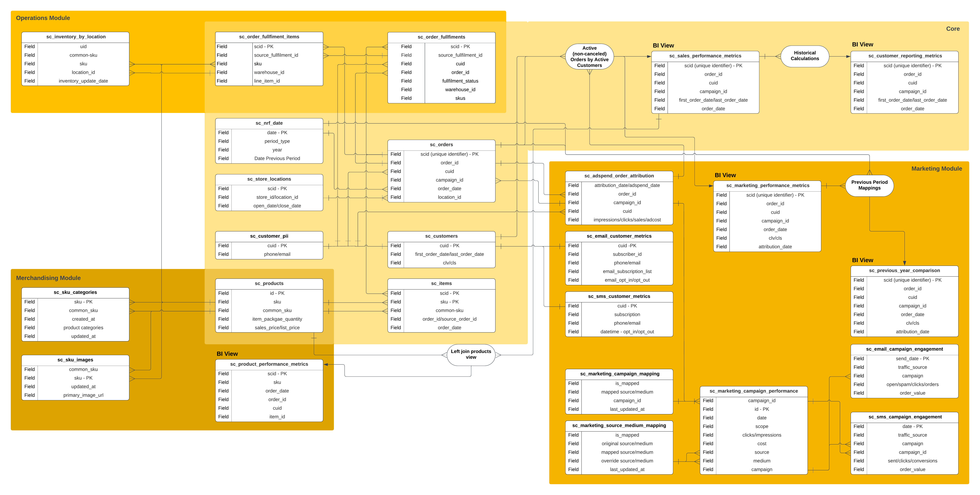Click the sc_sms_campaign_engagement table title
980x495 pixels.
pyautogui.click(x=904, y=417)
